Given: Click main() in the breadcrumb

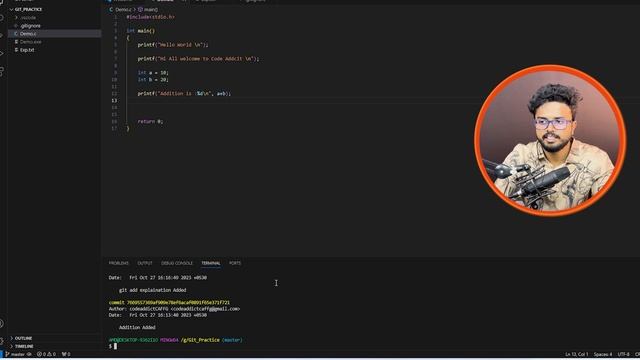Looking at the screenshot, I should [x=151, y=9].
